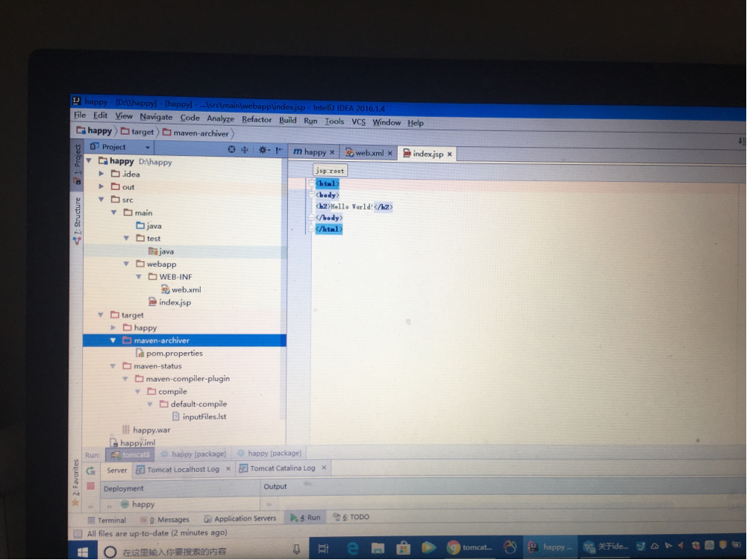The height and width of the screenshot is (560, 747).
Task: Click the jsp:root breadcrumb in editor
Action: coord(330,171)
